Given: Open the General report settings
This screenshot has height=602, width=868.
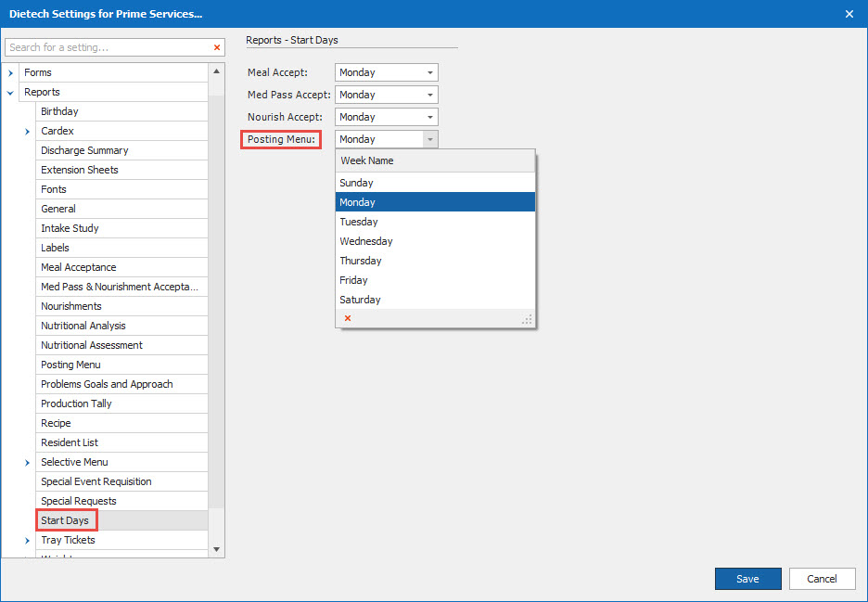Looking at the screenshot, I should pyautogui.click(x=121, y=209).
